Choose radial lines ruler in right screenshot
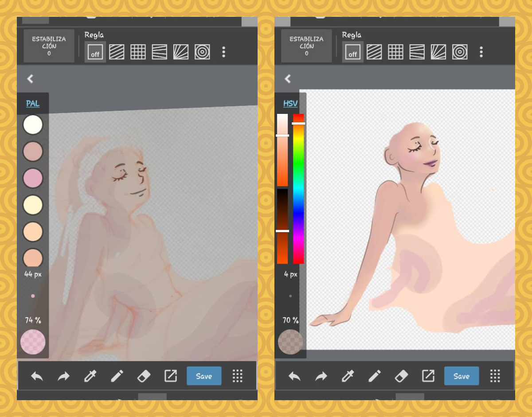 [438, 52]
